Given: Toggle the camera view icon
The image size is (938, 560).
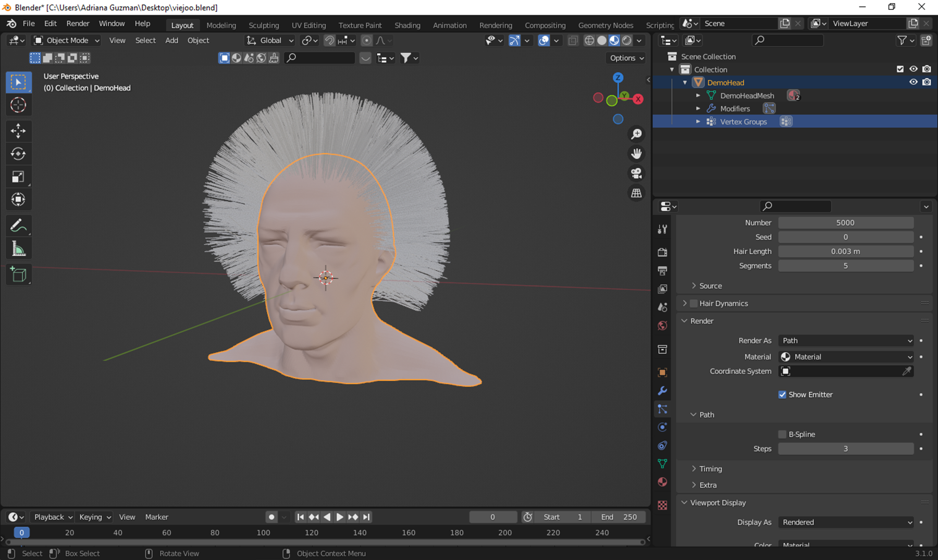Looking at the screenshot, I should click(636, 173).
